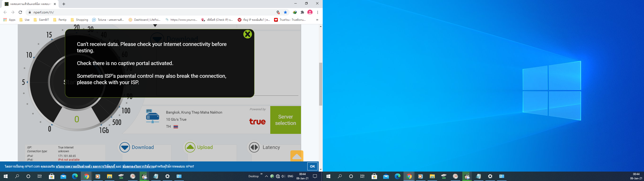The image size is (644, 181).
Task: Click the lock icon in address bar
Action: point(30,12)
